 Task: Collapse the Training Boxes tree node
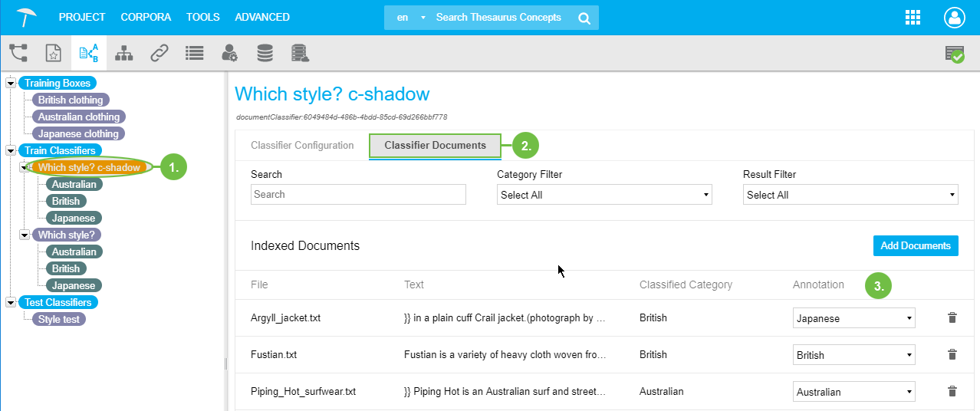click(x=11, y=83)
